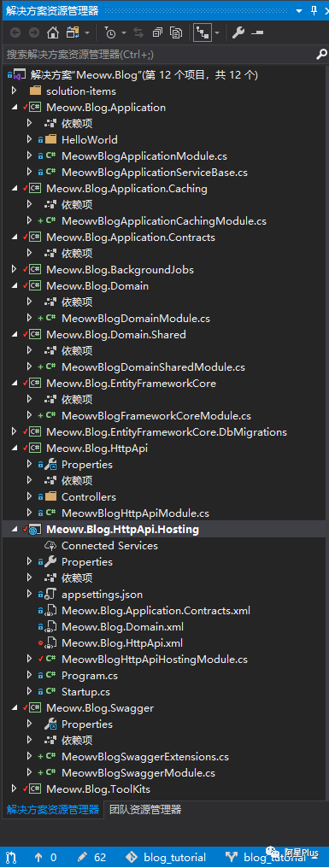Expand MeowvBlogHttpApiHostingModule.cs
This screenshot has width=329, height=868.
30,660
